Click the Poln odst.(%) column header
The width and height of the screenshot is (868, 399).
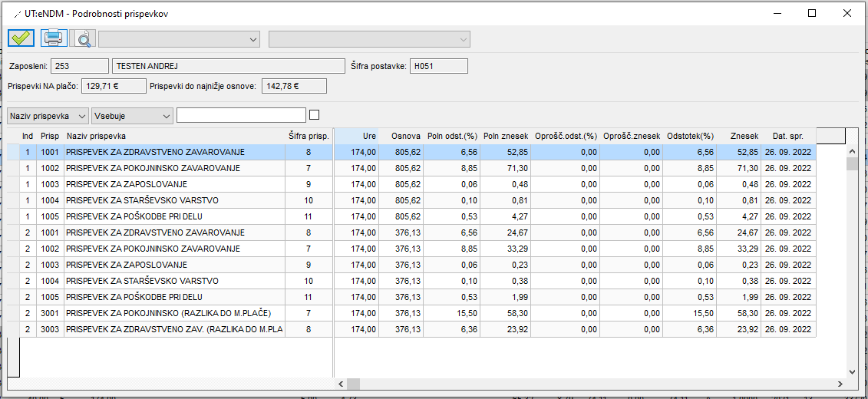[x=451, y=136]
